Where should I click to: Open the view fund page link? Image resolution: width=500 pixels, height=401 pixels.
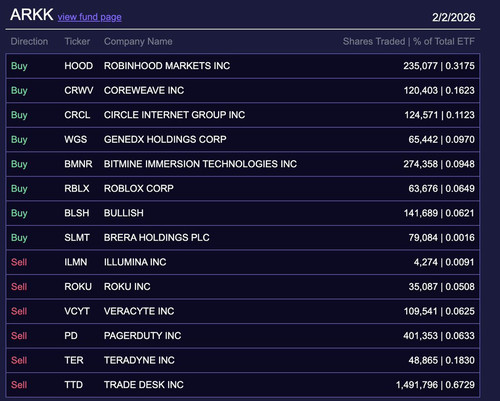[x=89, y=17]
